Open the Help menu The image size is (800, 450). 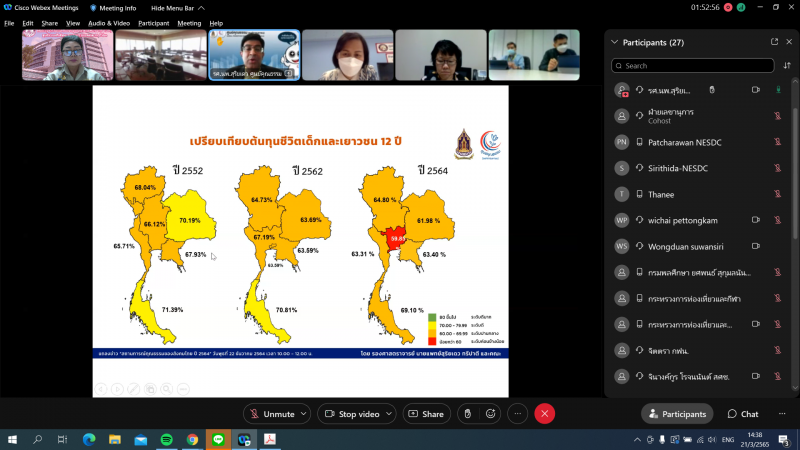tap(216, 23)
